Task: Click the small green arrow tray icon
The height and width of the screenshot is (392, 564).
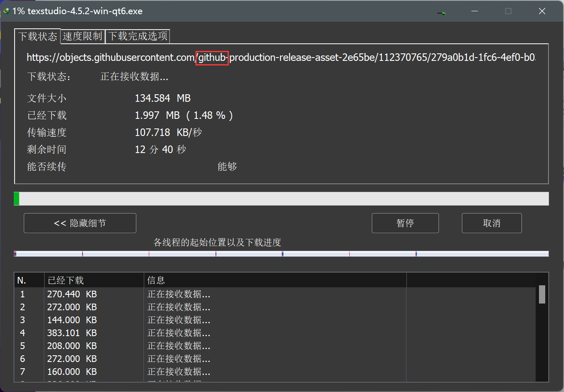Action: (441, 13)
